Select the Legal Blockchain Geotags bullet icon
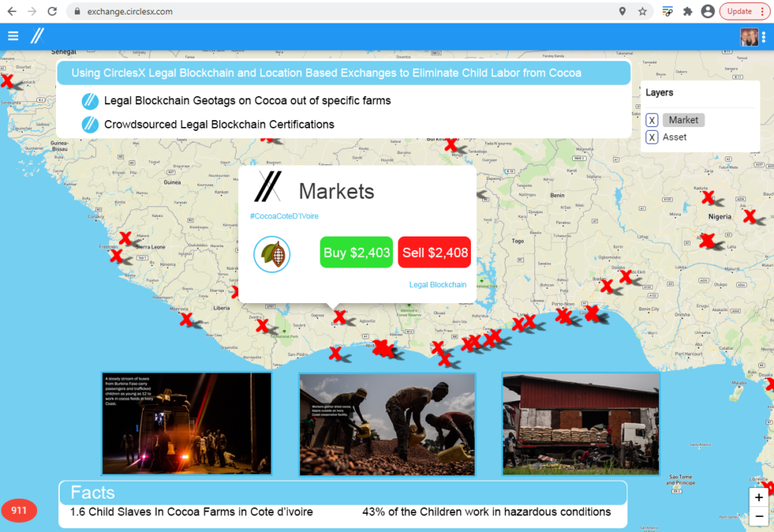The height and width of the screenshot is (532, 774). pyautogui.click(x=90, y=101)
